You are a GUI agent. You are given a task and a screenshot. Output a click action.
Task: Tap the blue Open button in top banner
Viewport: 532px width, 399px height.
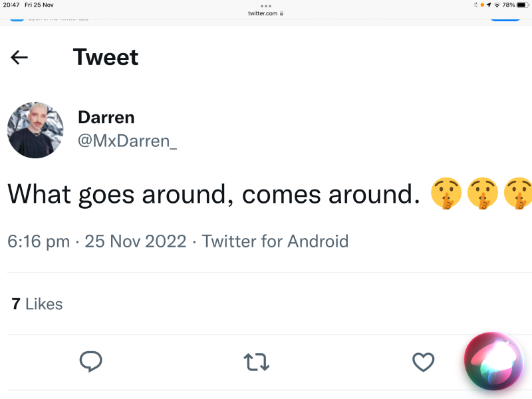pyautogui.click(x=504, y=17)
